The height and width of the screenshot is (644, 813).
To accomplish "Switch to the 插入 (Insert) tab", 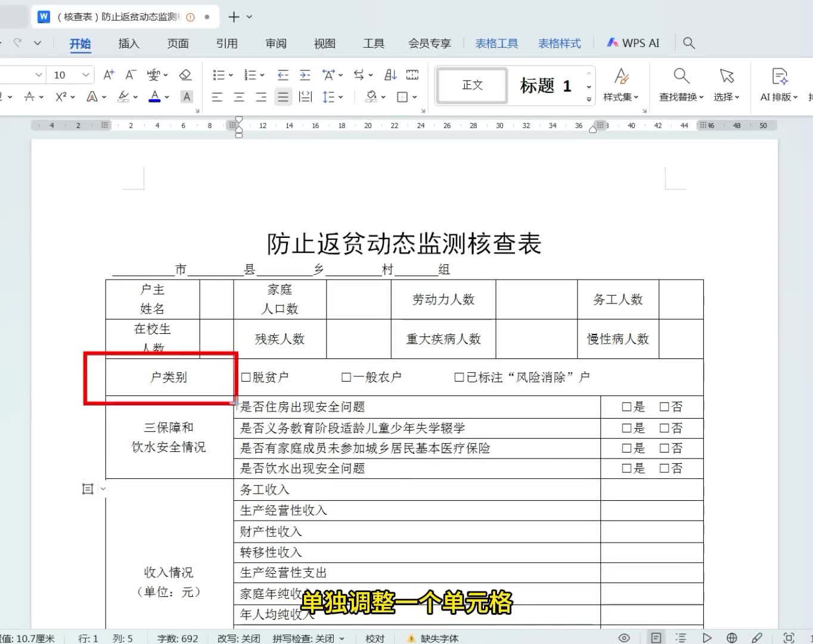I will [x=128, y=44].
